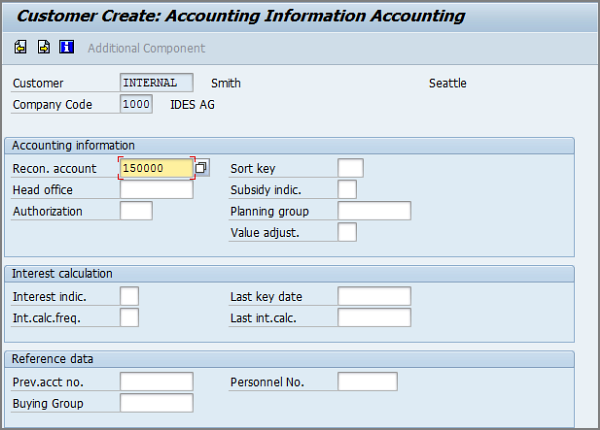Click the Recon. account field containing 150000
Viewport: 600px width, 430px height.
(156, 168)
